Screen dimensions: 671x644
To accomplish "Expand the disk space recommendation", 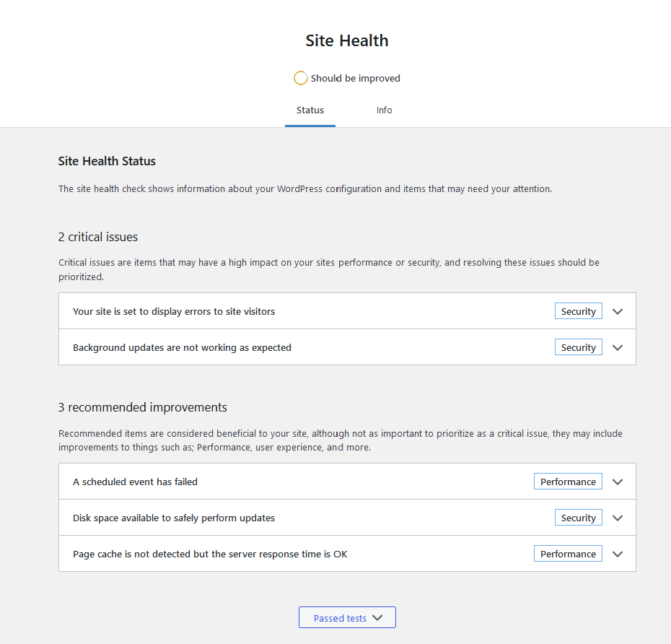I will [617, 517].
